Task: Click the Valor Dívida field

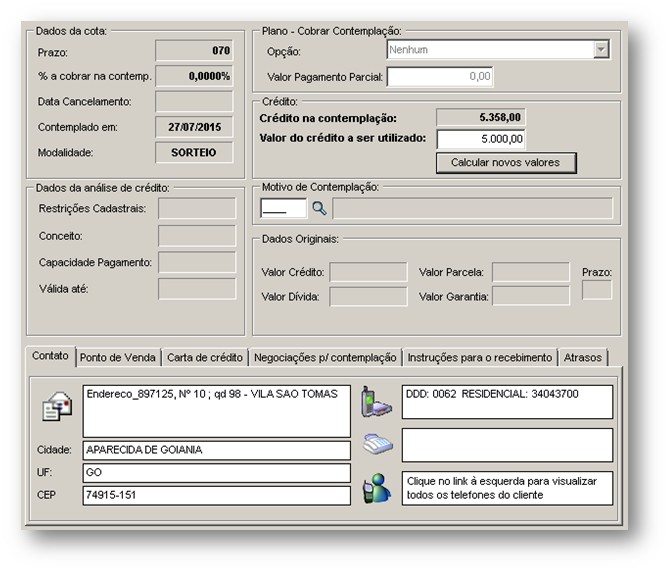Action: [x=368, y=296]
